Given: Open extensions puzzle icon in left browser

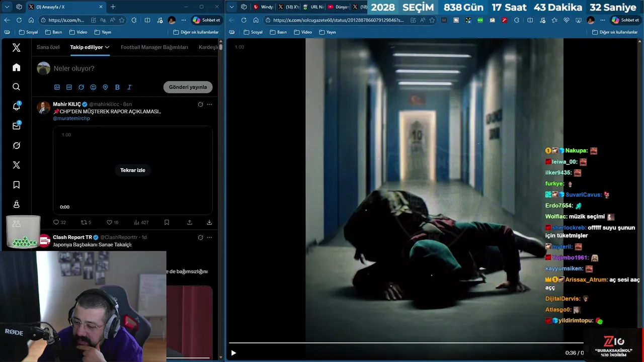Looking at the screenshot, I should pyautogui.click(x=134, y=20).
